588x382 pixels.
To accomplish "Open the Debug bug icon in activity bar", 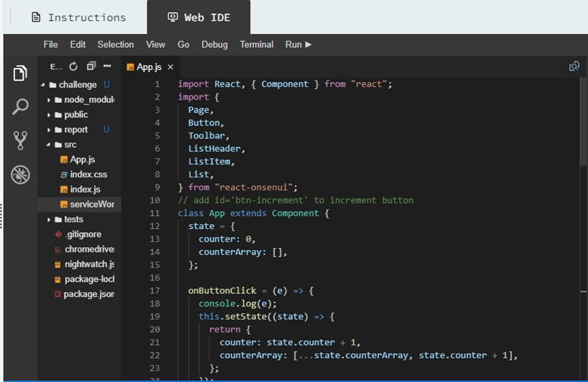I will 20,175.
